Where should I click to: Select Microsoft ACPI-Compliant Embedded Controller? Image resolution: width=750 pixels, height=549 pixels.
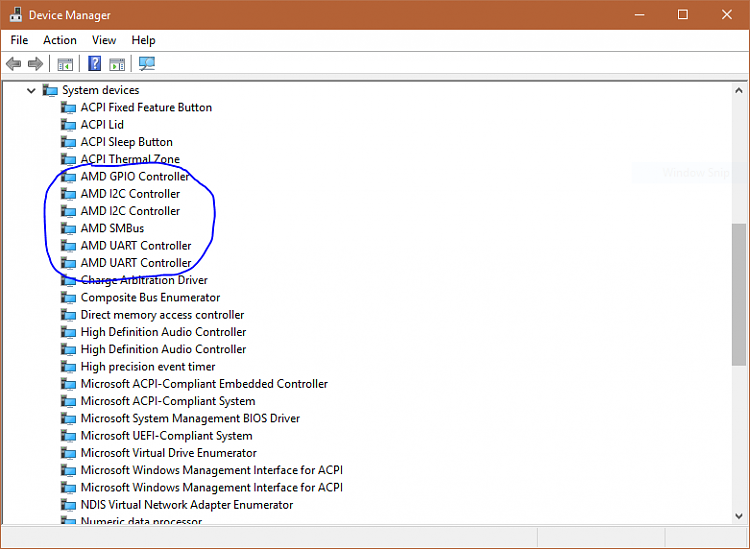tap(204, 384)
